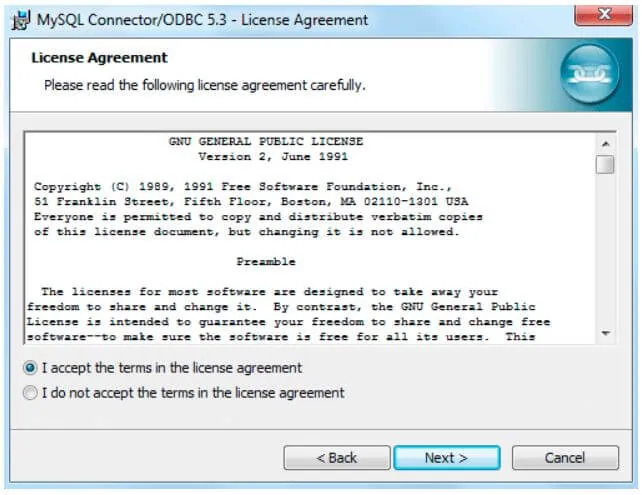
Task: Click the 'GNU GENERAL PUBLIC LICENSE' title line
Action: [x=266, y=141]
